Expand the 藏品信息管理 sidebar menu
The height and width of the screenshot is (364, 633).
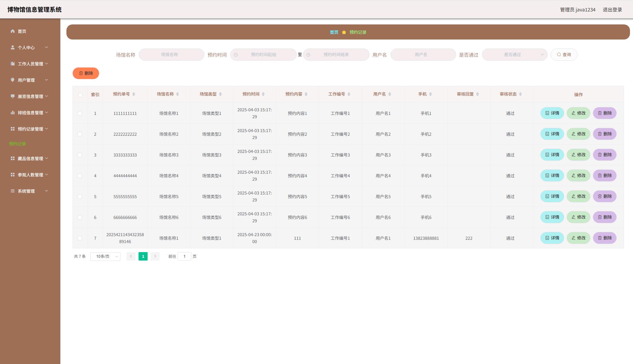point(30,159)
